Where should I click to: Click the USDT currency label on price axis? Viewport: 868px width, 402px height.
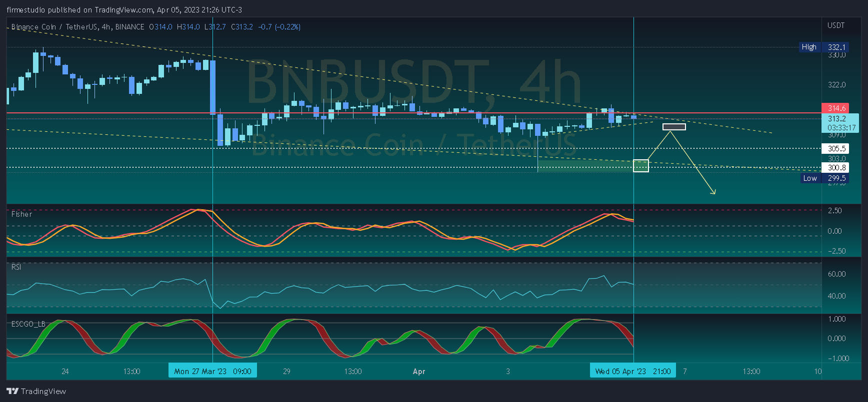[x=835, y=25]
